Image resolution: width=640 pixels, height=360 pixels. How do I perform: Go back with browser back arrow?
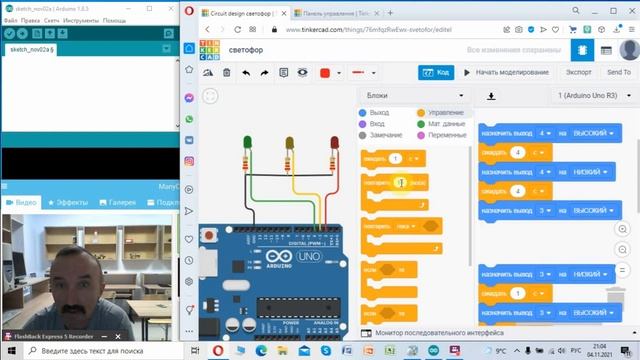pyautogui.click(x=207, y=29)
